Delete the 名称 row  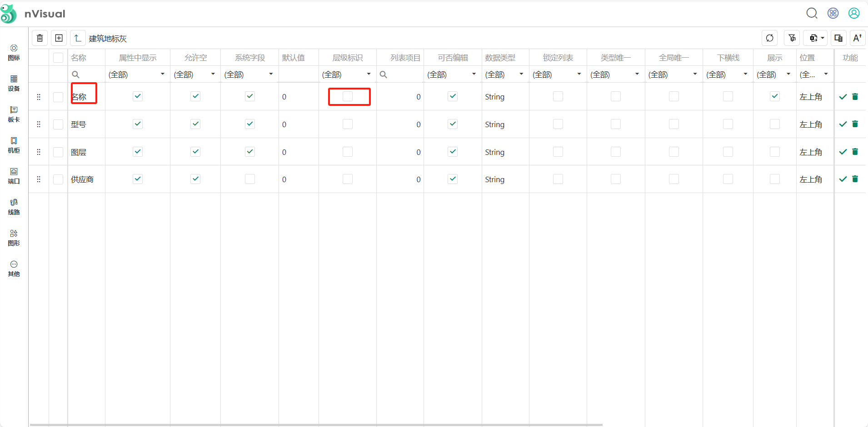855,97
